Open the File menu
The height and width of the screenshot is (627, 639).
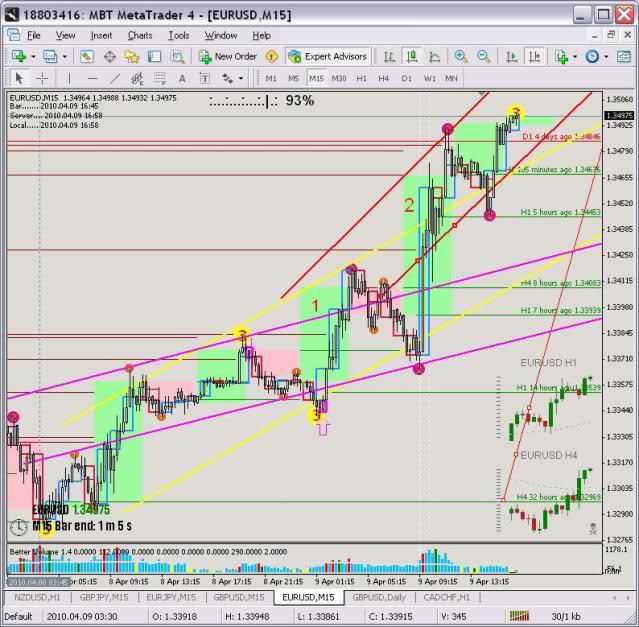[x=34, y=35]
